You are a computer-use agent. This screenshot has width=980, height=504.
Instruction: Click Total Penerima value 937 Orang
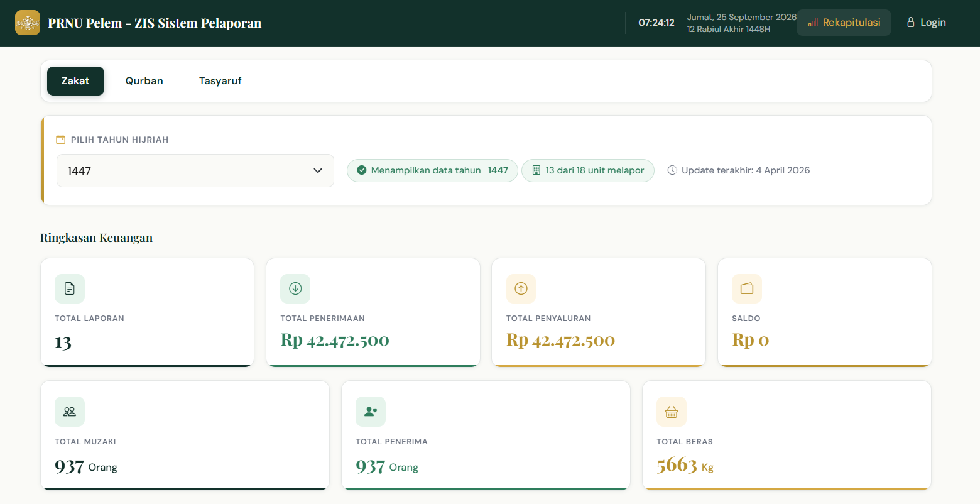[387, 466]
